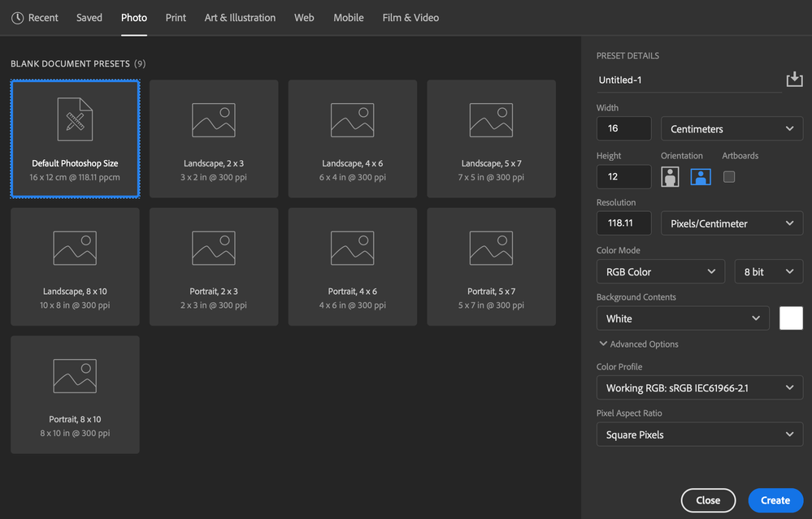Set the document to landscape orientation
The image size is (812, 519).
pyautogui.click(x=700, y=176)
